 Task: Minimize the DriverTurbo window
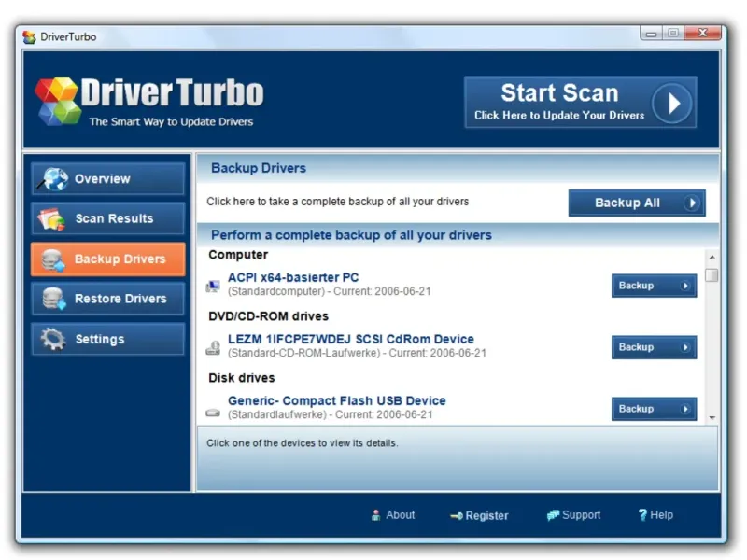click(x=651, y=34)
